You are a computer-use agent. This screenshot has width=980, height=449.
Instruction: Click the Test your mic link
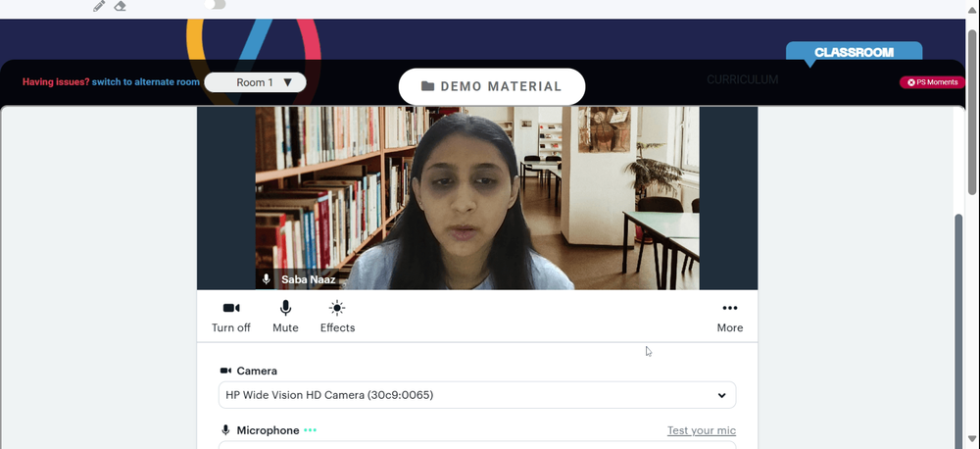pyautogui.click(x=702, y=430)
